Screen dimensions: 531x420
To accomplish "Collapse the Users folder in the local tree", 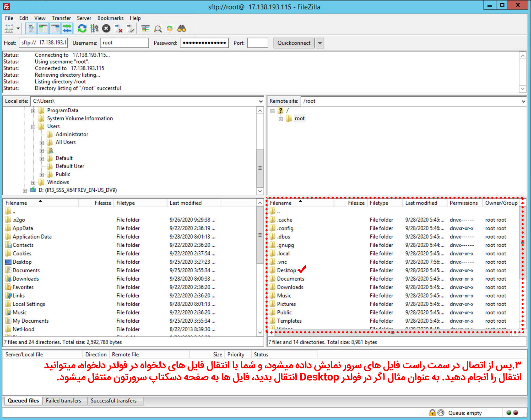I will coord(33,127).
